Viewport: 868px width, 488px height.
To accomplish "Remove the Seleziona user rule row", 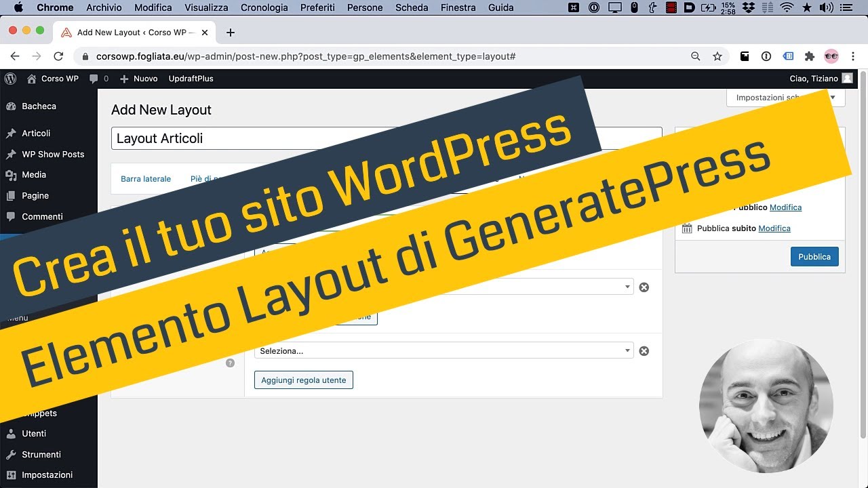I will [644, 351].
